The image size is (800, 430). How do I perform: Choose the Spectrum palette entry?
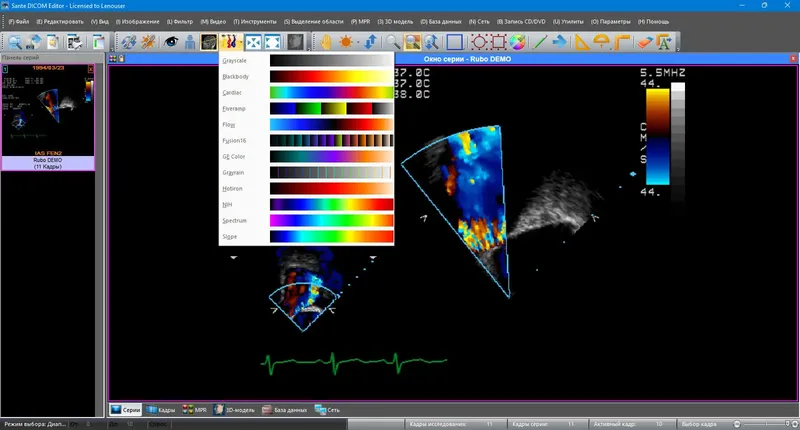307,220
